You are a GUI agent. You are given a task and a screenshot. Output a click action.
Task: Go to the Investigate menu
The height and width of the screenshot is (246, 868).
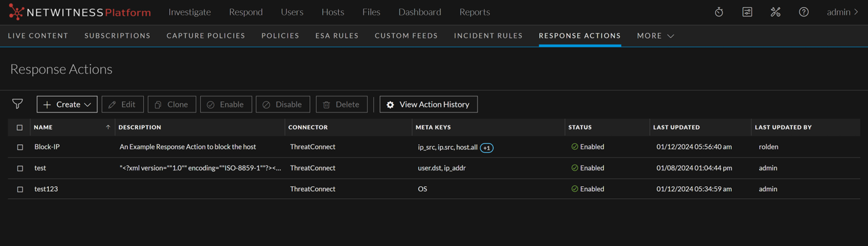click(189, 12)
